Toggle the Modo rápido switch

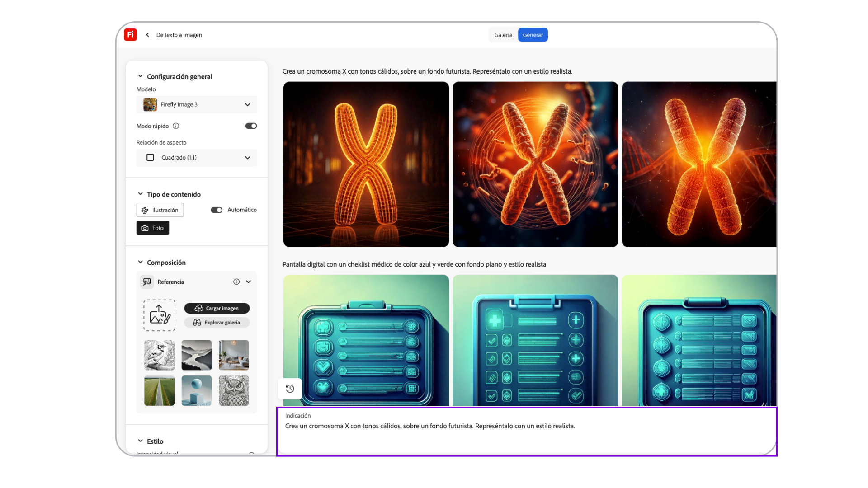251,126
